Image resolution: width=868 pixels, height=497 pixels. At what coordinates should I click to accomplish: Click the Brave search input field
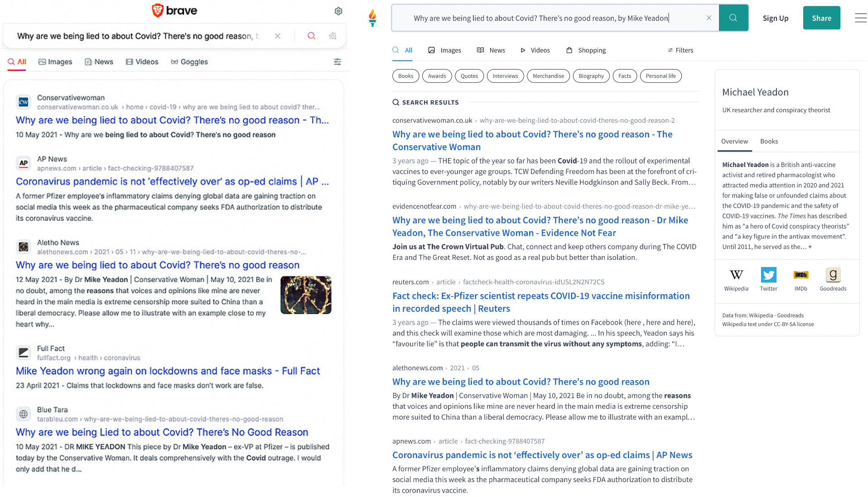[138, 36]
